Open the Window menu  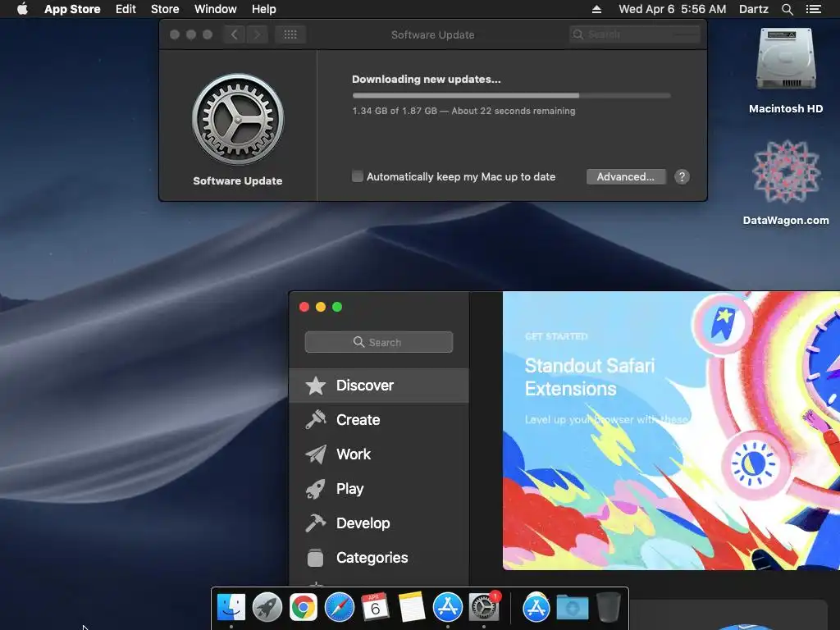click(x=216, y=9)
